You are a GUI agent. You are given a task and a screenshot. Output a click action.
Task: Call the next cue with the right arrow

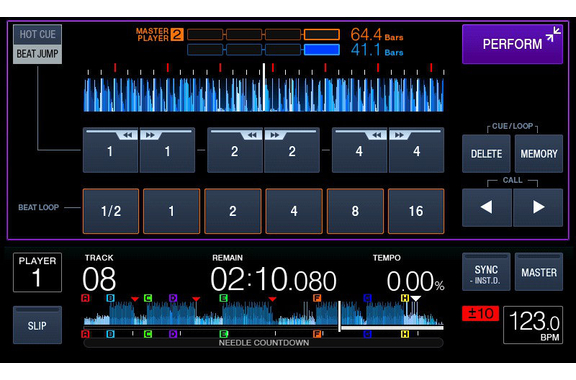point(538,207)
